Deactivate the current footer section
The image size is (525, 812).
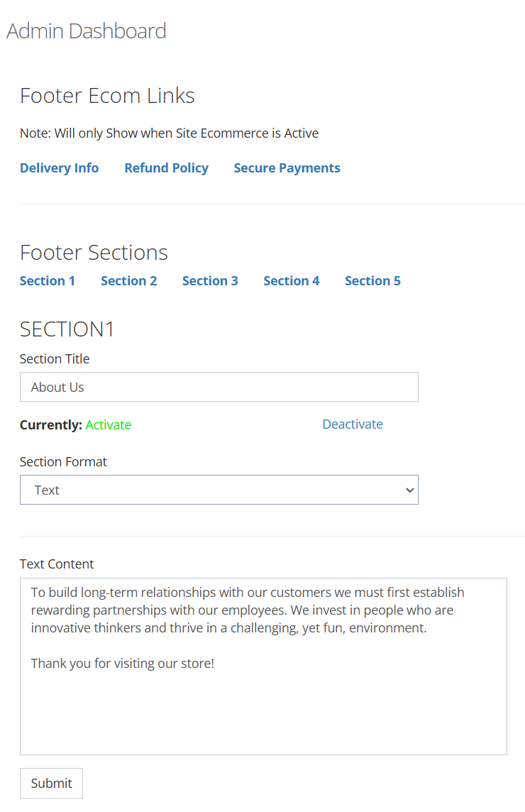(x=353, y=424)
